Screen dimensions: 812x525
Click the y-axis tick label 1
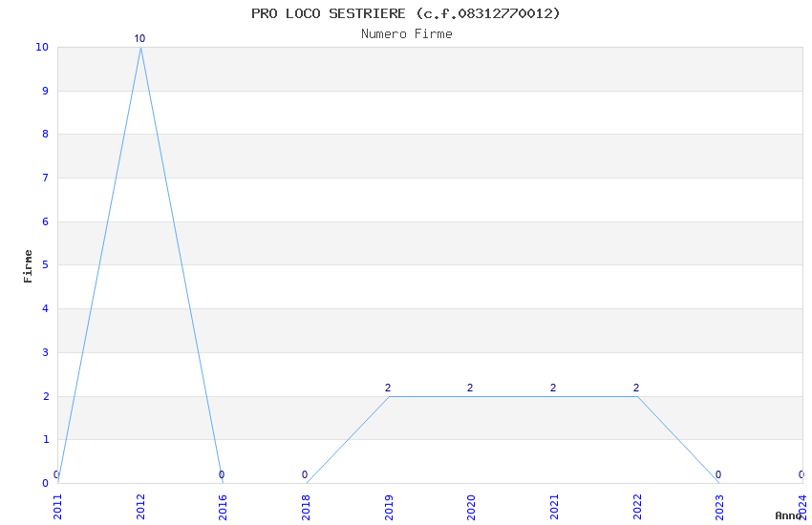pos(46,440)
